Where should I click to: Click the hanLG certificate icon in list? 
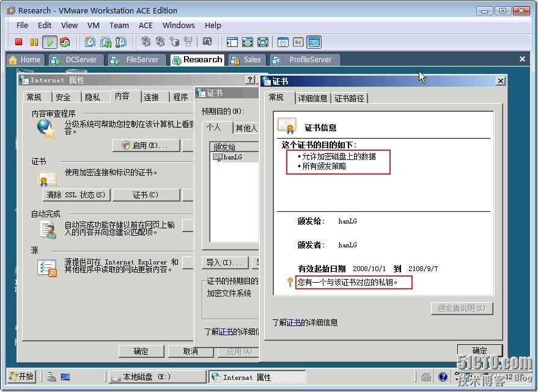[218, 158]
